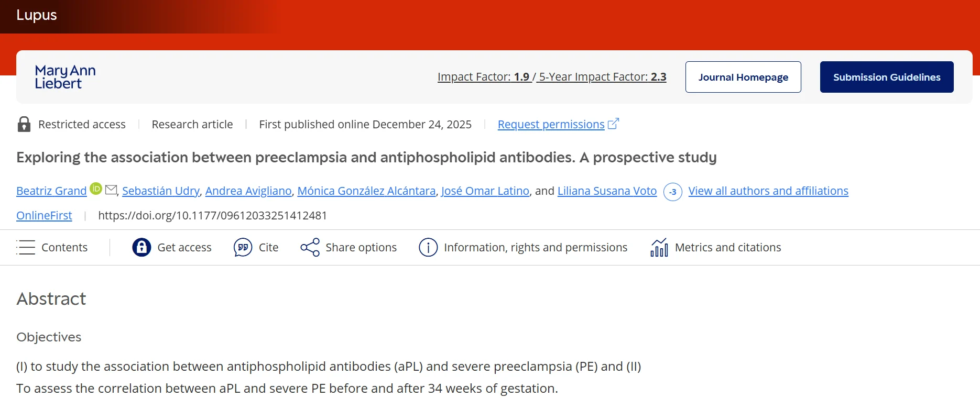
Task: Click the Lupus journal title
Action: [x=37, y=15]
